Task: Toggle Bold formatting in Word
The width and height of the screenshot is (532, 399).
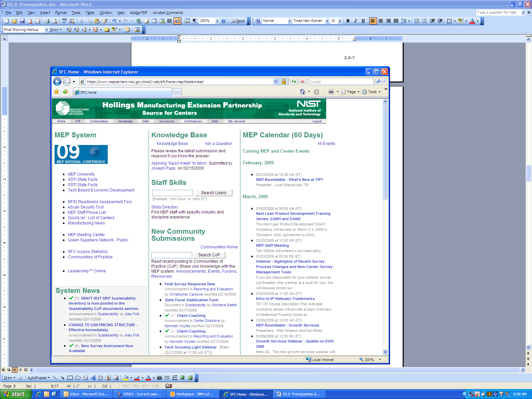Action: [x=348, y=21]
